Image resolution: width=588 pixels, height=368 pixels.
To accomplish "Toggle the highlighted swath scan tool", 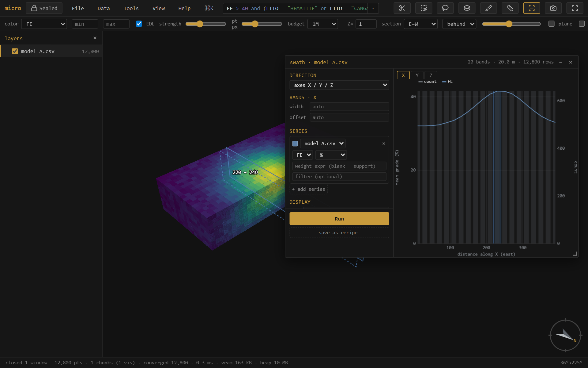I will (x=532, y=8).
